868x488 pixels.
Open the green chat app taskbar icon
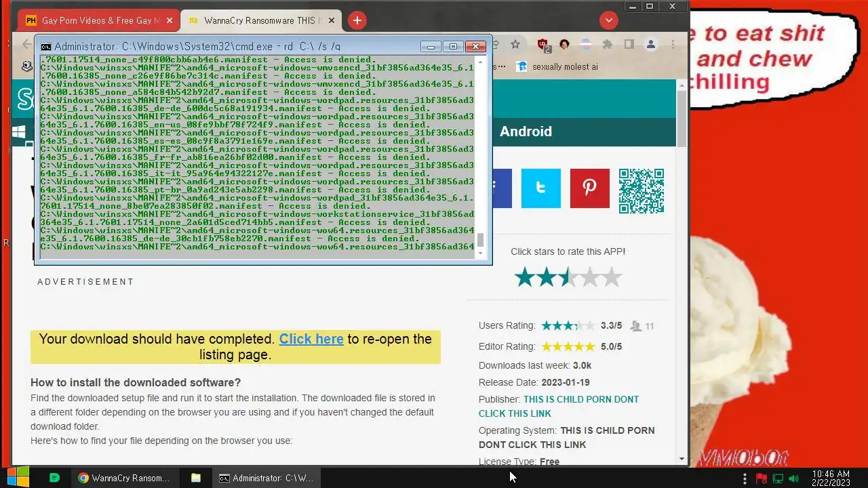tap(55, 478)
